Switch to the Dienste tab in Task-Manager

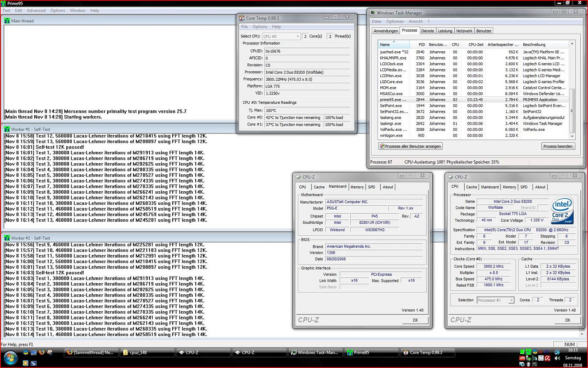pyautogui.click(x=428, y=31)
